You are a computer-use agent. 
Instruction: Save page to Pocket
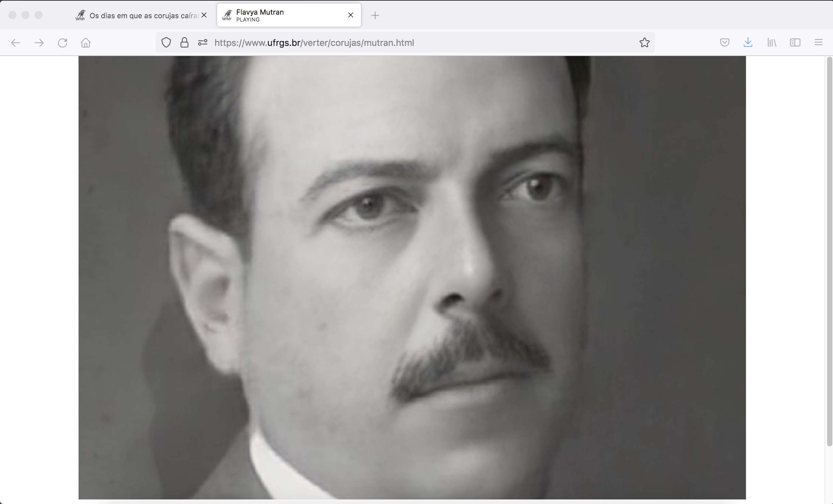[724, 43]
